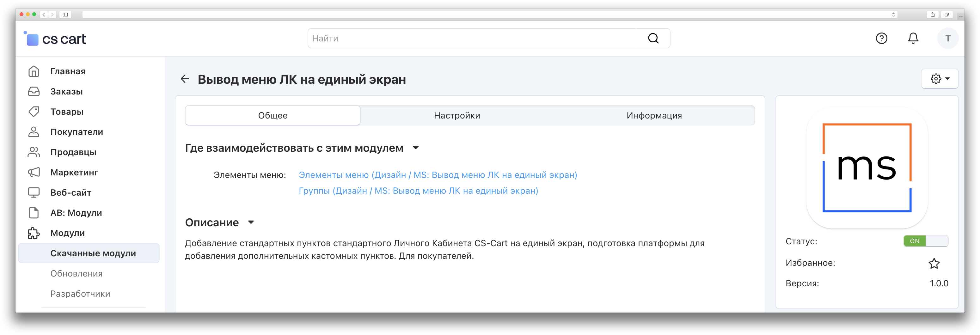The height and width of the screenshot is (335, 980).
Task: Collapse the 'Где взаимодействовать с этим модулем' section
Action: 416,148
